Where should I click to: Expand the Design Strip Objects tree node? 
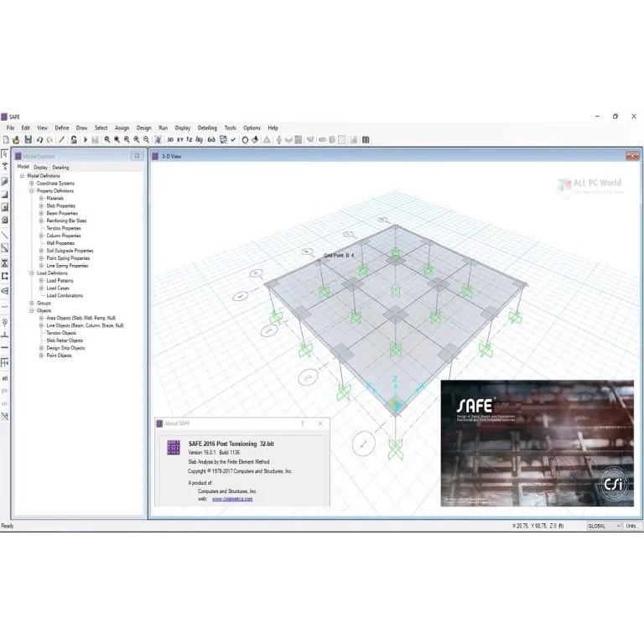point(41,348)
